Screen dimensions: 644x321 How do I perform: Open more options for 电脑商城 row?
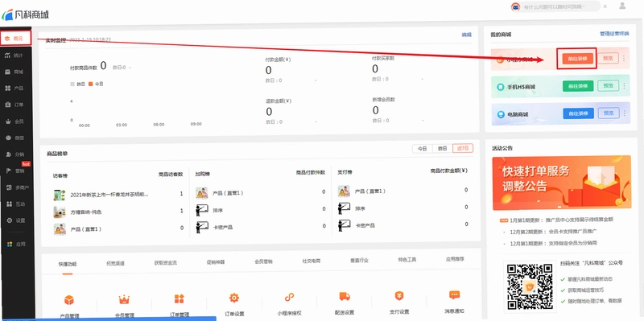click(624, 113)
